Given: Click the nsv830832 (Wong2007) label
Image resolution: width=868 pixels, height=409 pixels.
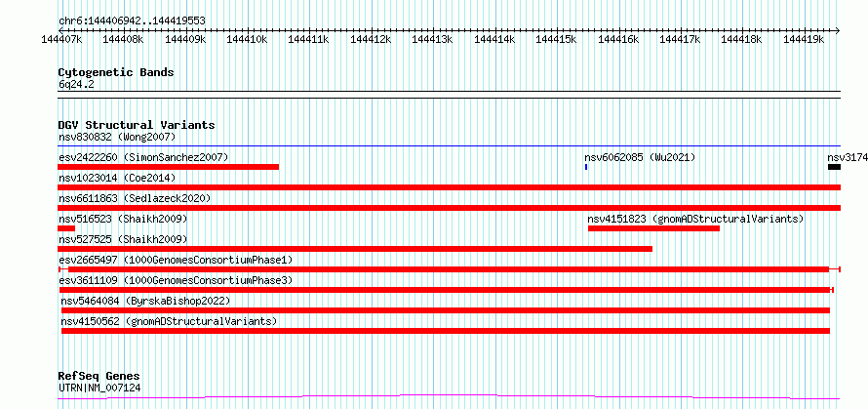Looking at the screenshot, I should coord(117,137).
